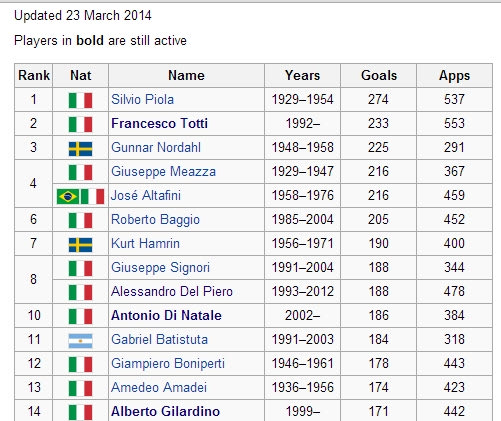This screenshot has width=501, height=421.
Task: Click the Swedish flag beside Kurt Hamrin
Action: [80, 245]
